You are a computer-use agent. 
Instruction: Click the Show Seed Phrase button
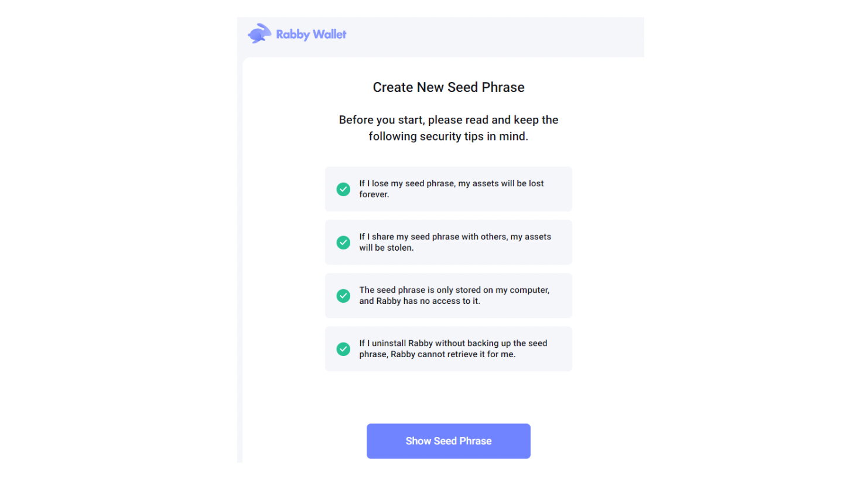[449, 441]
